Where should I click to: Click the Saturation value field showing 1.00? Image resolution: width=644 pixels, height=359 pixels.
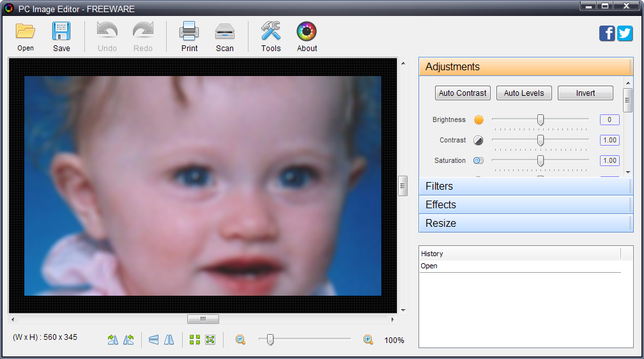point(609,160)
